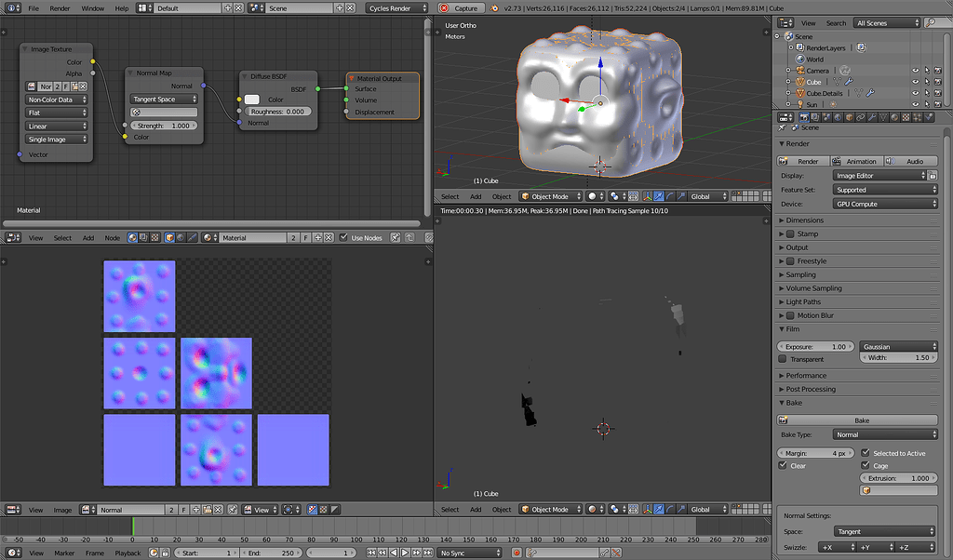Click the outliner search magnifier icon
This screenshot has width=953, height=560.
(930, 22)
